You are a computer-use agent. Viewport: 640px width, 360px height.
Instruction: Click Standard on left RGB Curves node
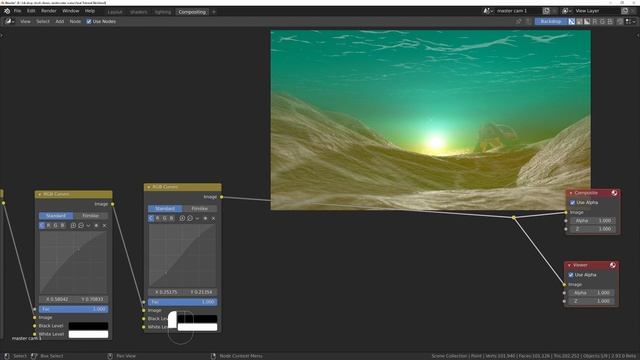pos(56,216)
